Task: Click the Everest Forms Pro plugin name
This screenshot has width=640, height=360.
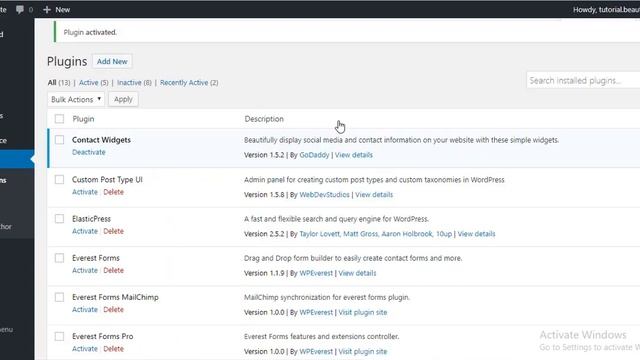Action: [102, 336]
